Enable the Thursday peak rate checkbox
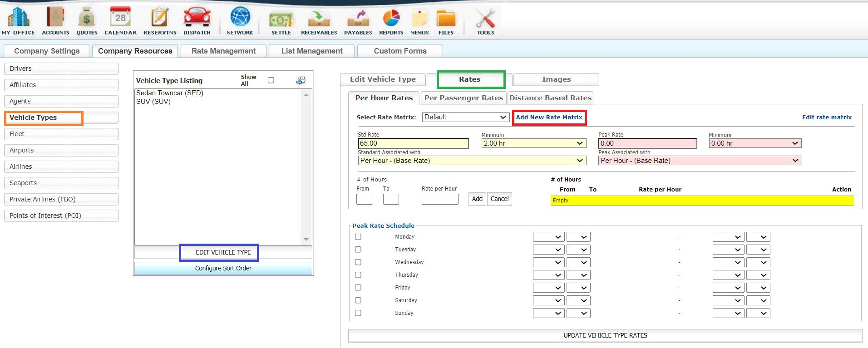Image resolution: width=868 pixels, height=348 pixels. pos(358,275)
